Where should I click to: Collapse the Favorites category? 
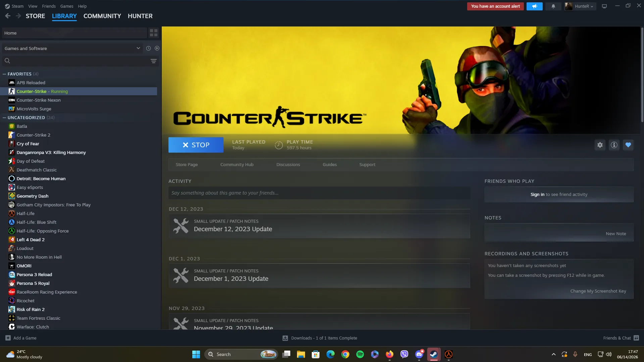pyautogui.click(x=4, y=74)
